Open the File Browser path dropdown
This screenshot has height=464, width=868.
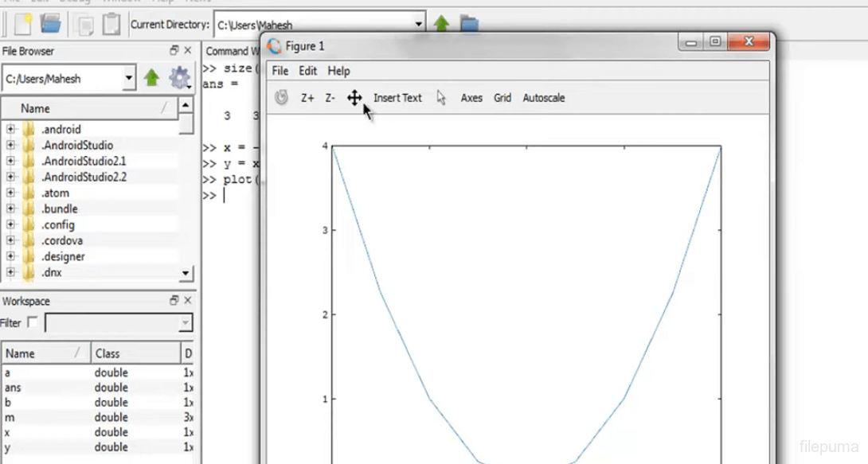click(128, 78)
